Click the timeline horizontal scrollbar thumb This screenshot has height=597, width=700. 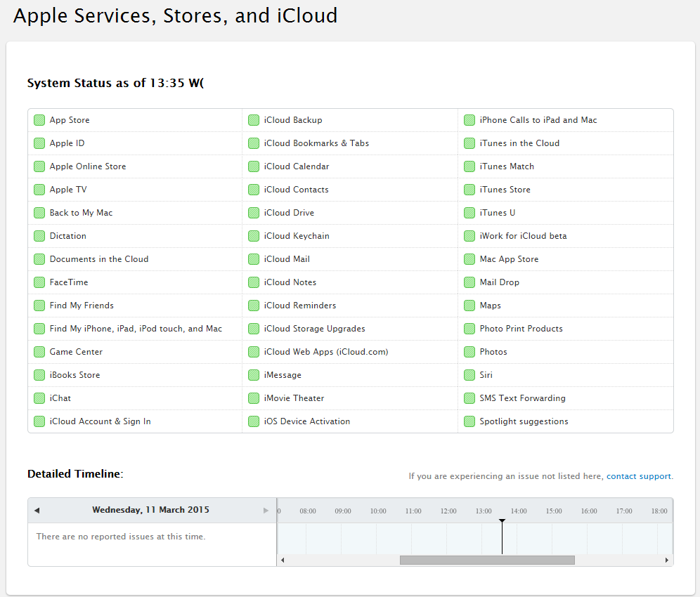487,560
